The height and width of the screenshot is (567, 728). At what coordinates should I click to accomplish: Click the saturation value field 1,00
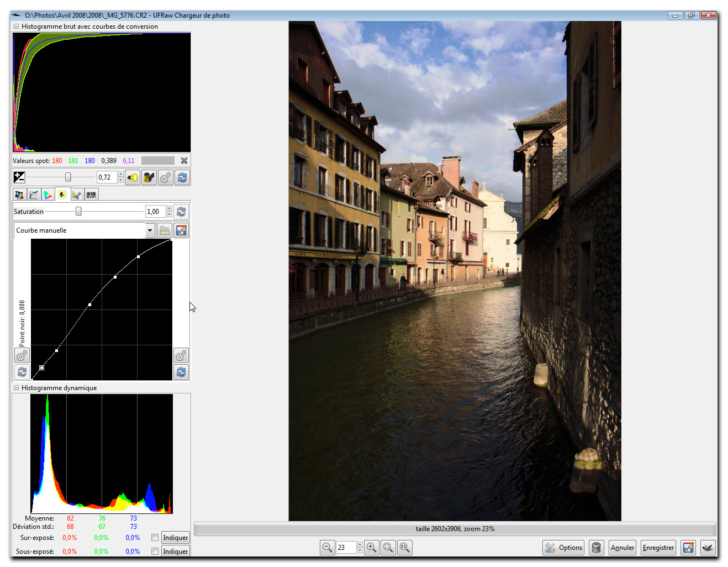click(156, 212)
